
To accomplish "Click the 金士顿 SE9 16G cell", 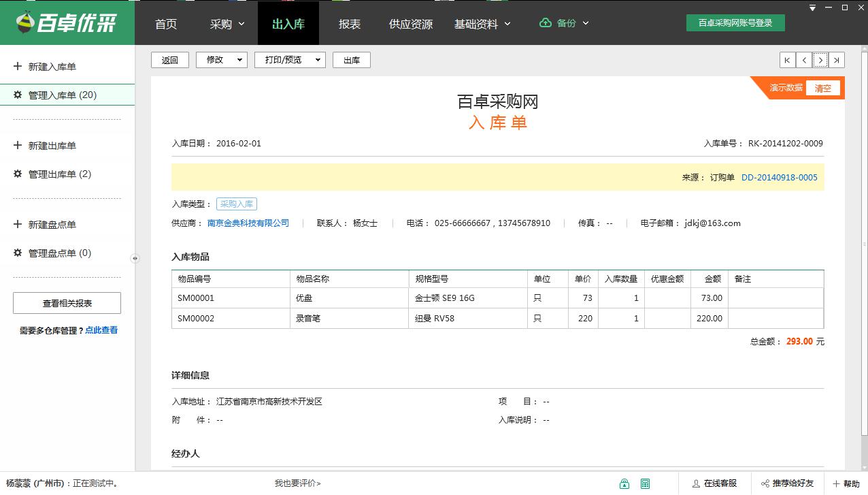I will 469,298.
